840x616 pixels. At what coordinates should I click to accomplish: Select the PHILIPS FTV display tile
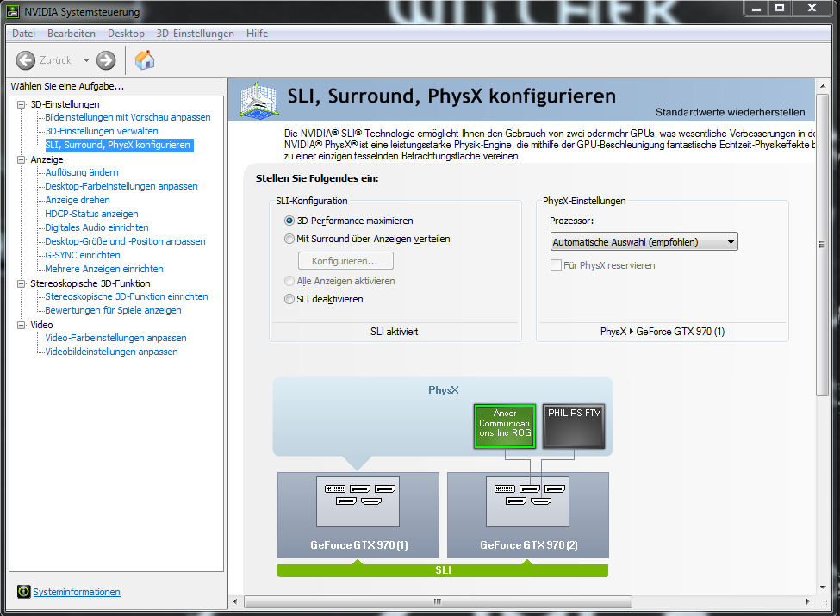pos(574,426)
